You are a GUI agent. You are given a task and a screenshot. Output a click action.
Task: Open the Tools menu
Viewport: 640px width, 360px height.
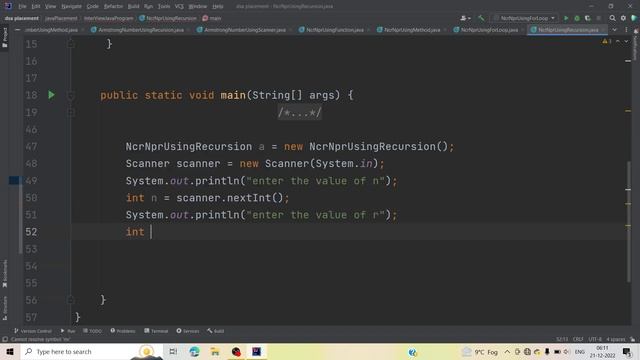[x=164, y=6]
